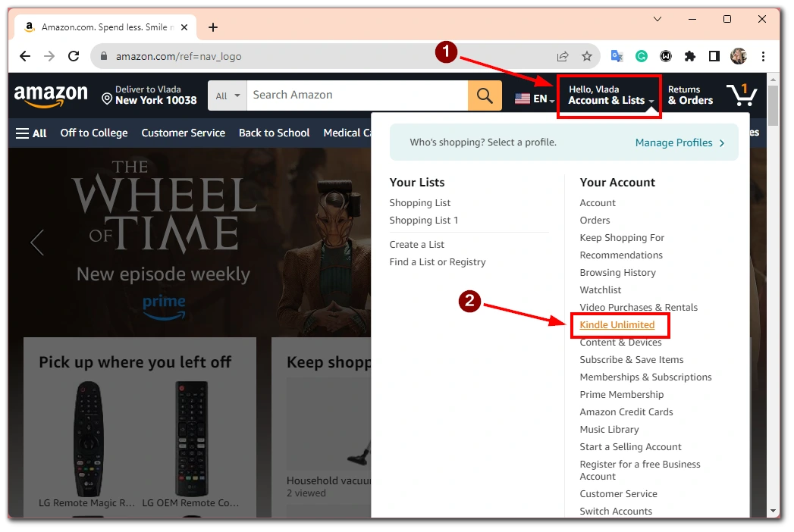Click Deliver to Vlada location selector
Viewport: 794px width, 532px height.
click(x=149, y=95)
